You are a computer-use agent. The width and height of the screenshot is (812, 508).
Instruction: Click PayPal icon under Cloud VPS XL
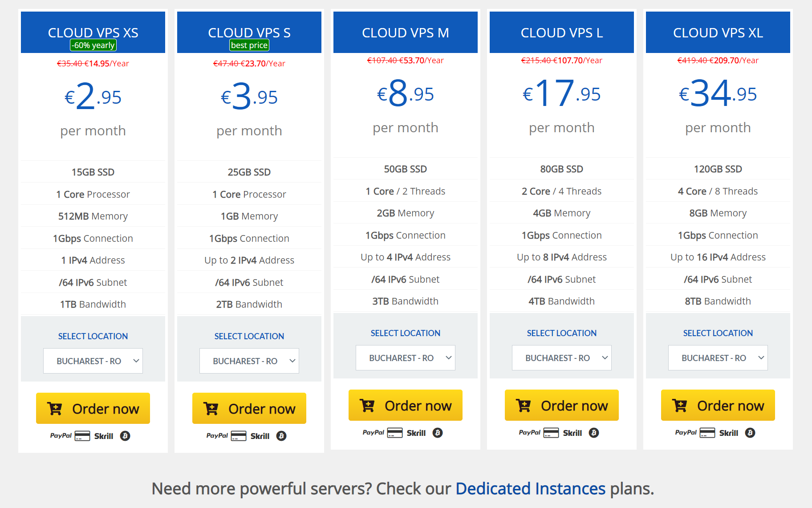pyautogui.click(x=686, y=433)
